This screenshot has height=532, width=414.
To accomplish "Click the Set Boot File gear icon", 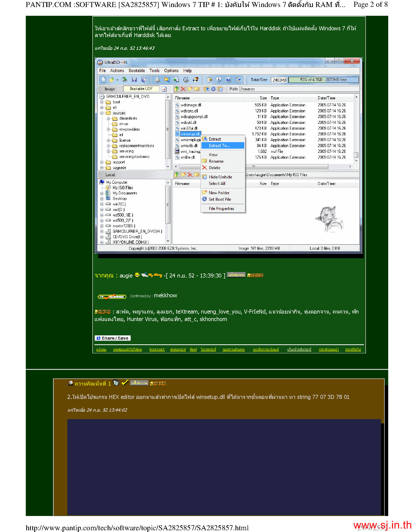I will click(213, 89).
